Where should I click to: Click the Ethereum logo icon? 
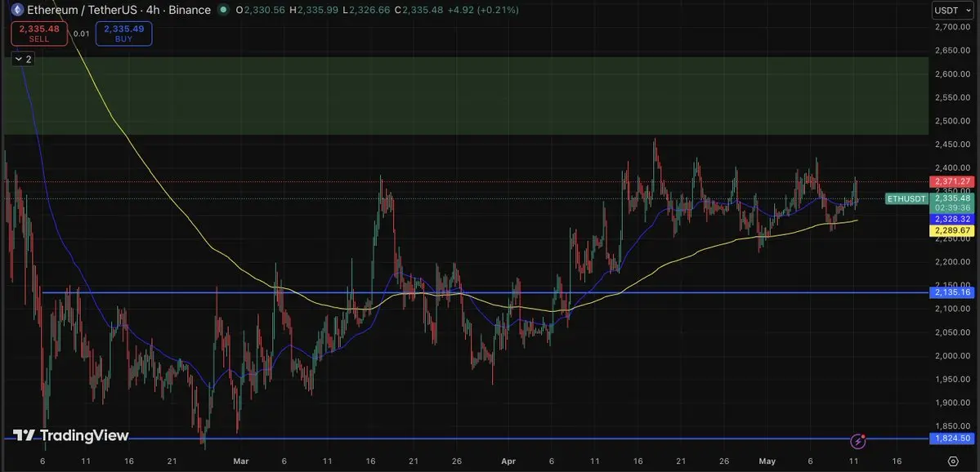tap(16, 10)
